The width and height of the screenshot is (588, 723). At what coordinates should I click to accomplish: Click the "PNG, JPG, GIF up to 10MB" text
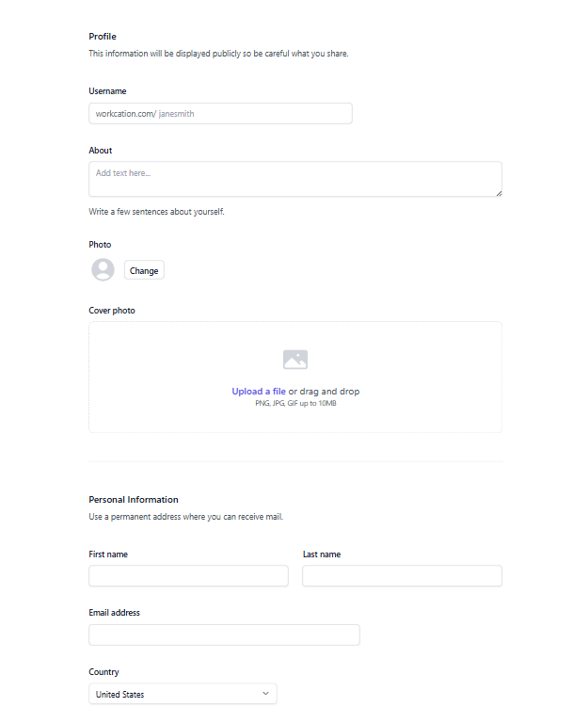[295, 403]
